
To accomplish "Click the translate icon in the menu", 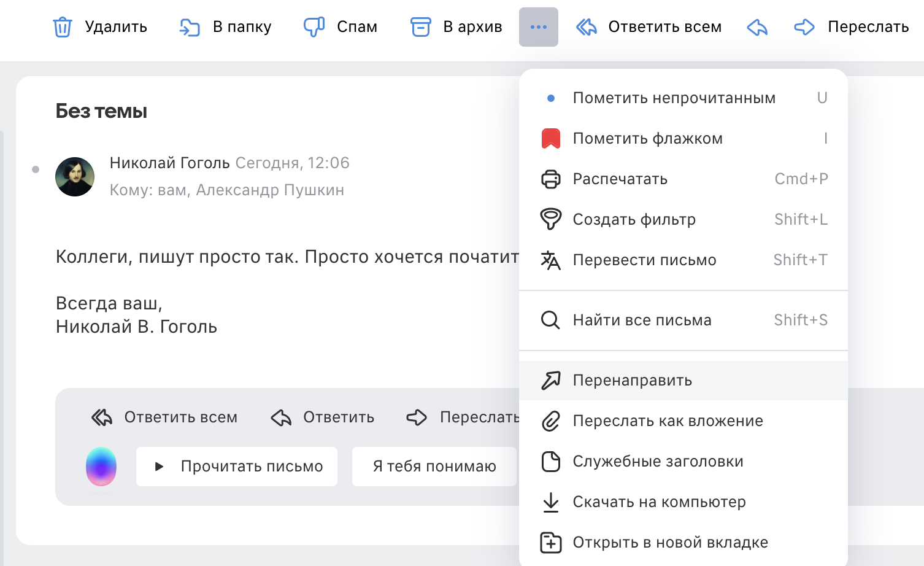I will pyautogui.click(x=551, y=260).
